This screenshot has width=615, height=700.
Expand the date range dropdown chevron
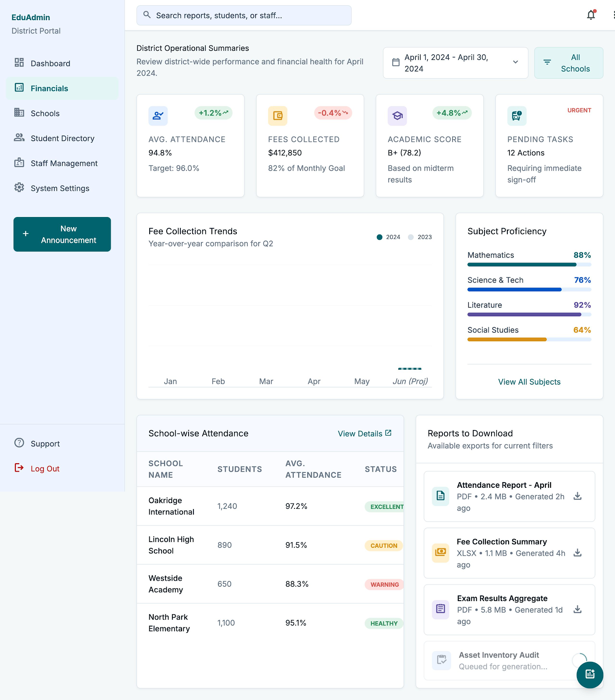tap(516, 63)
